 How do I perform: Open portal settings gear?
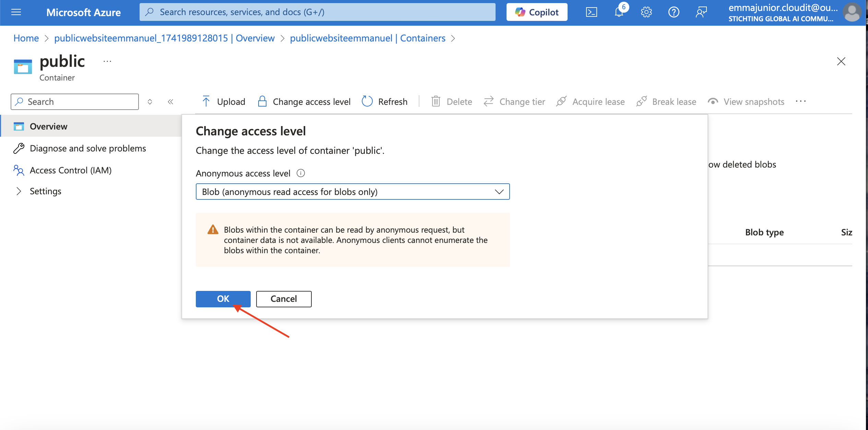(x=646, y=12)
